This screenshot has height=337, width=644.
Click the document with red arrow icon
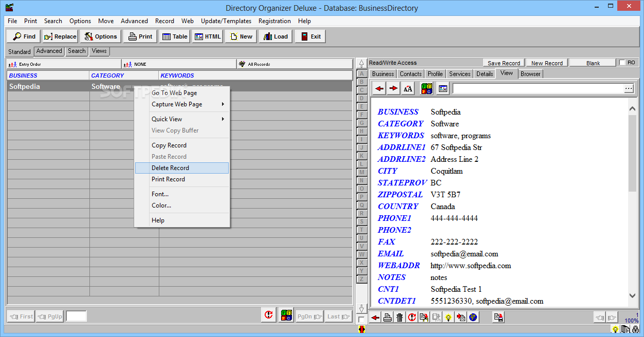coord(461,317)
